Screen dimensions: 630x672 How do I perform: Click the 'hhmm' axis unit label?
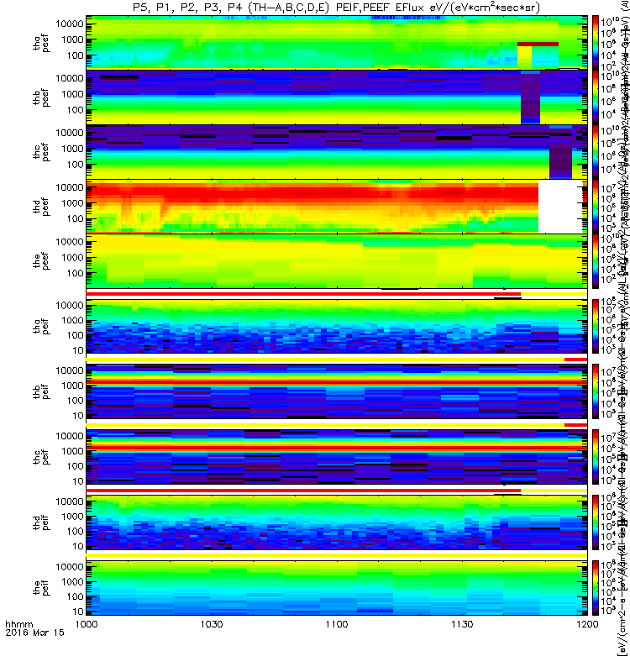[18, 624]
